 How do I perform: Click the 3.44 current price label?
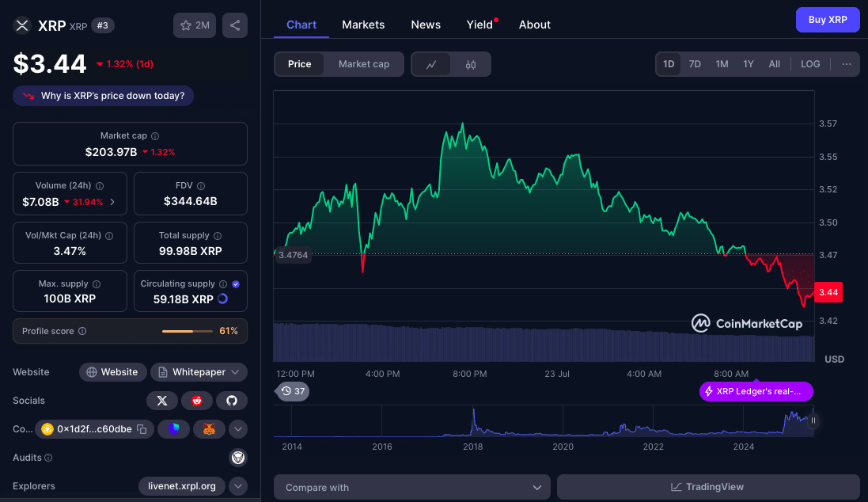coord(828,292)
